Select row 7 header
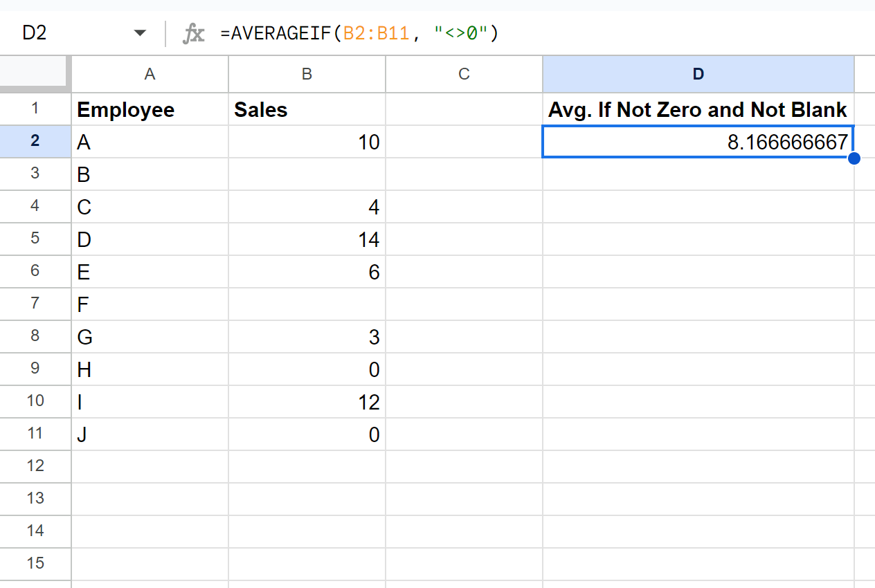Image resolution: width=875 pixels, height=588 pixels. tap(35, 304)
